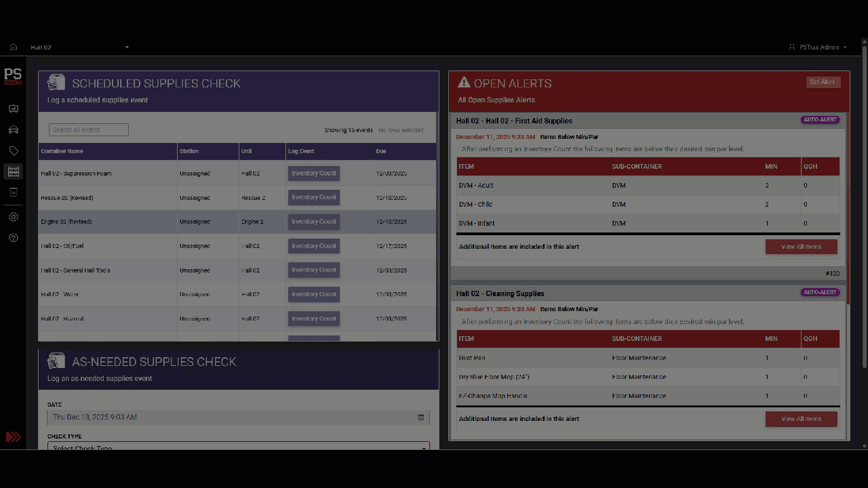Click the Dry Blue Floor Mop (24") item

pos(494,377)
